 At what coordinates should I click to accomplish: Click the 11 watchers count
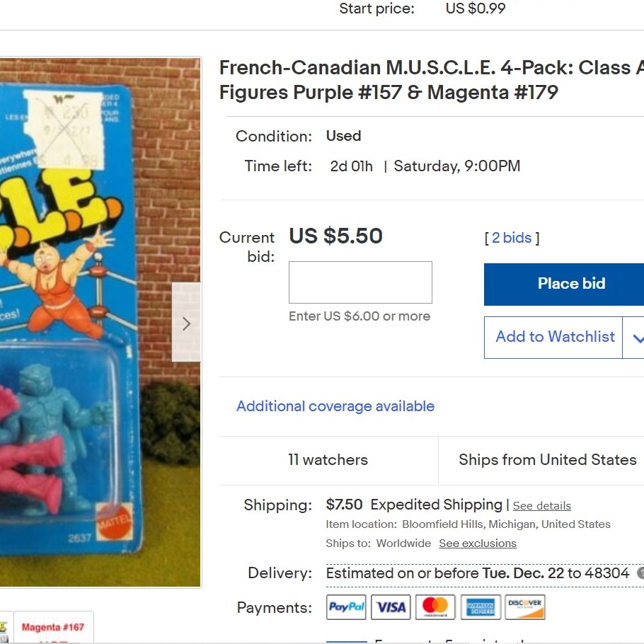[x=328, y=459]
